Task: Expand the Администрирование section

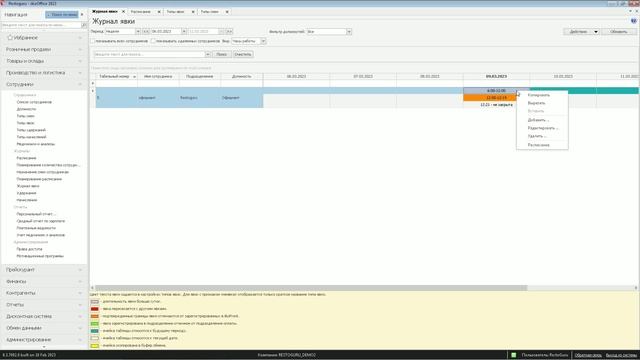Action: pyautogui.click(x=44, y=340)
